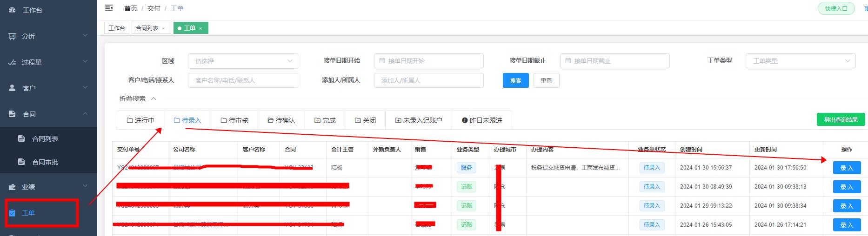This screenshot has height=236, width=868.
Task: Click 录入 for row created 2024-01-29 09:13:22
Action: click(847, 206)
